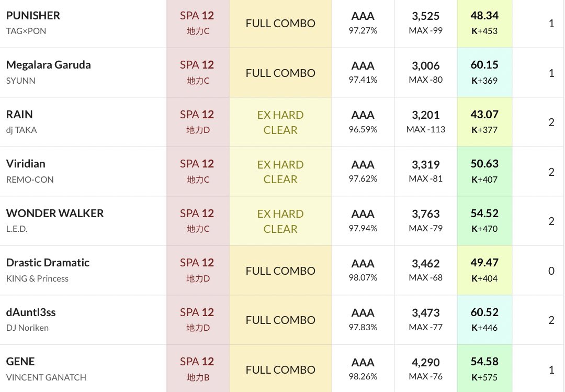Viewport: 565px width, 392px height.
Task: Click the 4,290 score cell for GENE
Action: pos(425,368)
